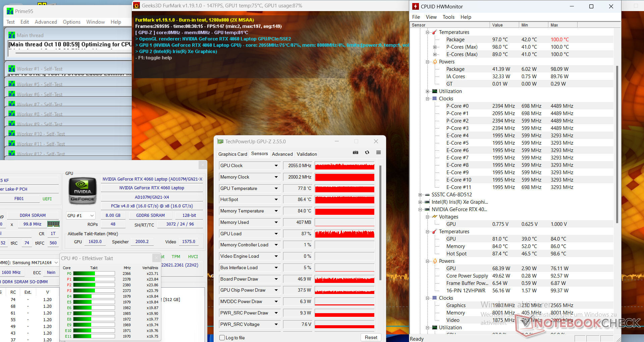
Task: Click Worker #12 Self-Test window icon
Action: click(x=12, y=153)
